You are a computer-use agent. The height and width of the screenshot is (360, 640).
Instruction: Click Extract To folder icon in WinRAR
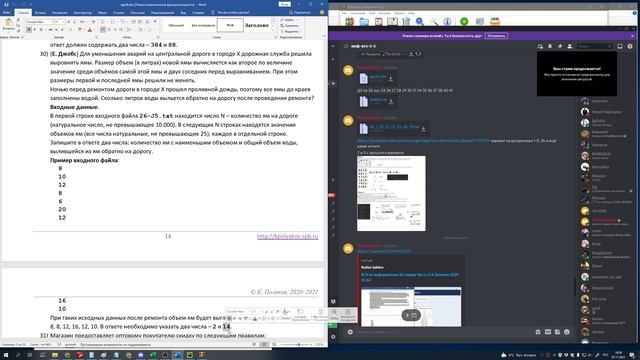(364, 22)
